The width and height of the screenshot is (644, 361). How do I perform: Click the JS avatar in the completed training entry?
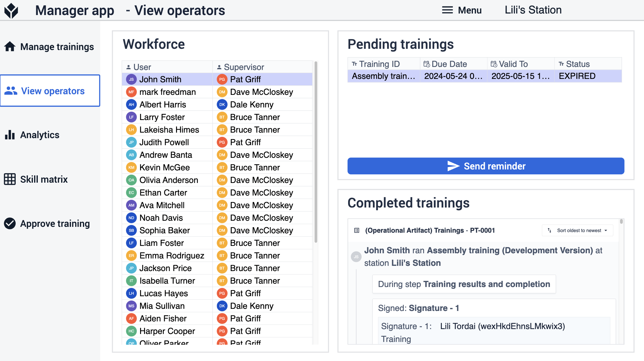[x=356, y=257]
